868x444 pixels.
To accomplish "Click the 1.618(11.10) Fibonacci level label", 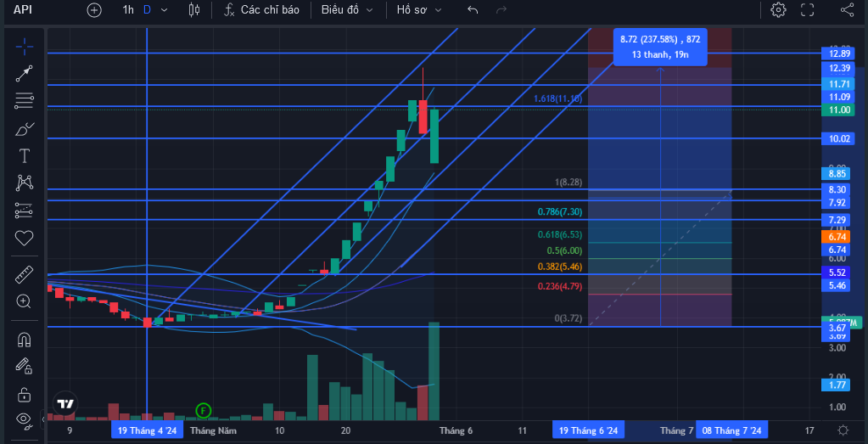I will 558,99.
